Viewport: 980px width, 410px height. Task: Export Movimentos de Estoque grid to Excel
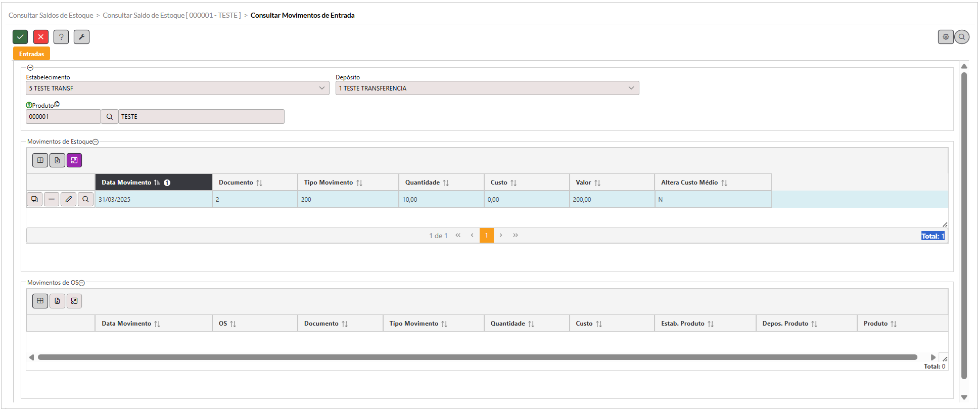(x=57, y=160)
